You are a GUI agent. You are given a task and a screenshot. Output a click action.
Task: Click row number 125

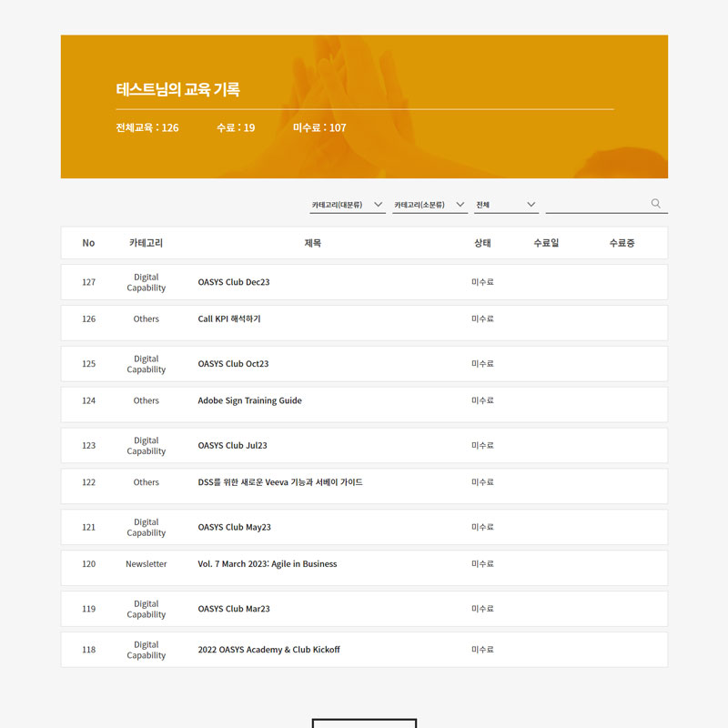click(x=88, y=364)
